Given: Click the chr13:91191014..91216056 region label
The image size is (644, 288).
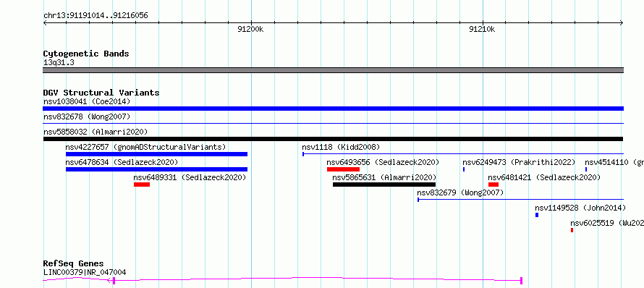Looking at the screenshot, I should pyautogui.click(x=96, y=16).
